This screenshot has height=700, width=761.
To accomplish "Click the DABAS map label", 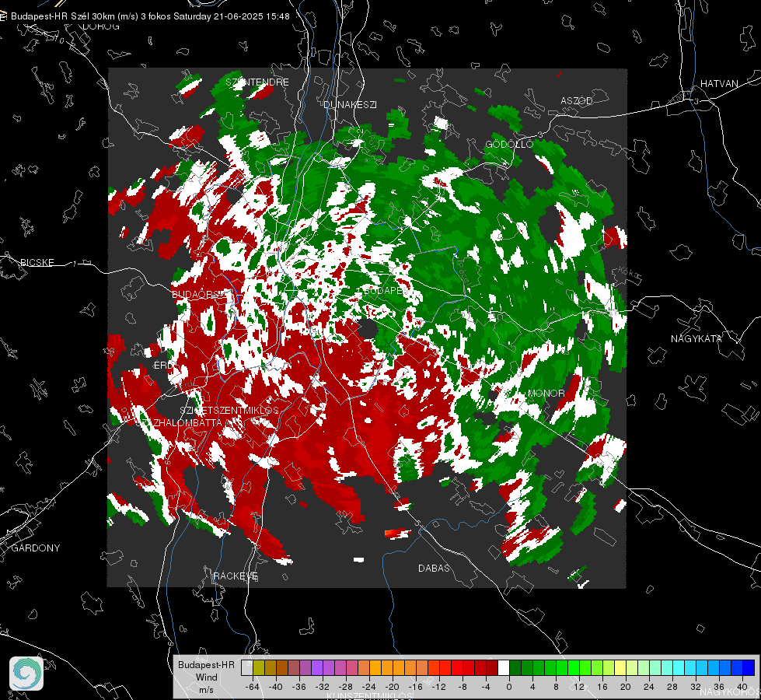I will point(434,568).
